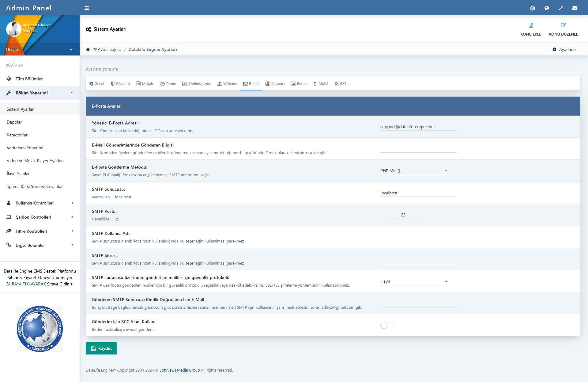Switch to the Güvenlik settings tab

click(x=120, y=84)
